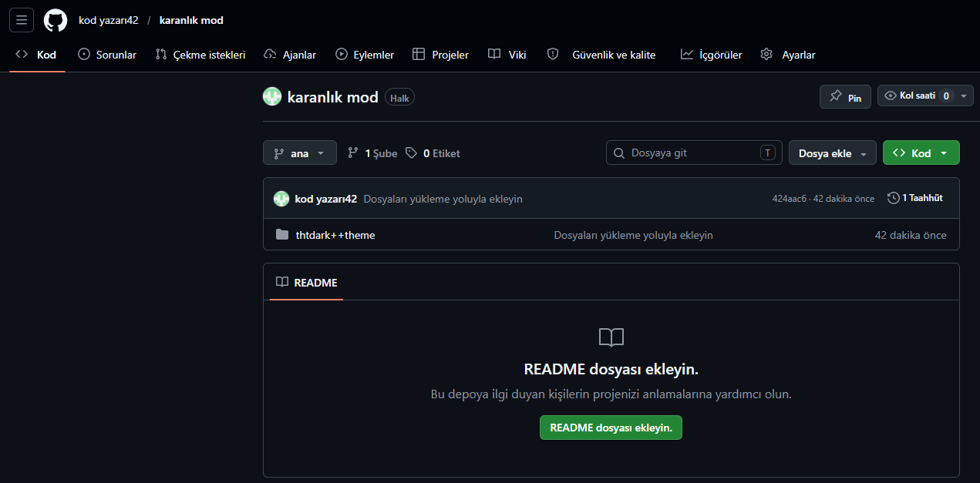Click the magnifier icon in the Dosyaya git field

(x=618, y=153)
